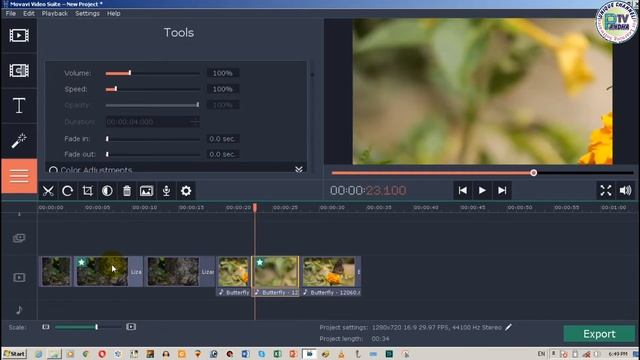This screenshot has height=360, width=640.
Task: Click the Project length 00:34 text
Action: (354, 339)
